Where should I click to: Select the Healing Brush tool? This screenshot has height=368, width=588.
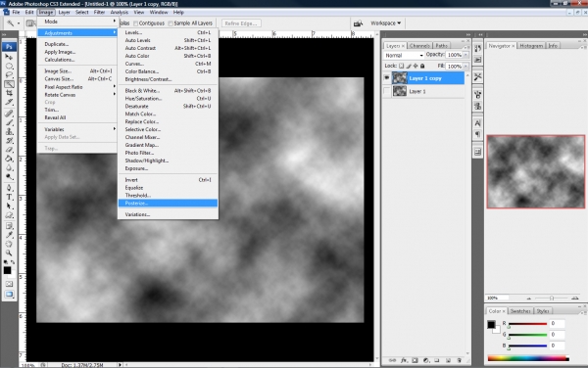9,114
